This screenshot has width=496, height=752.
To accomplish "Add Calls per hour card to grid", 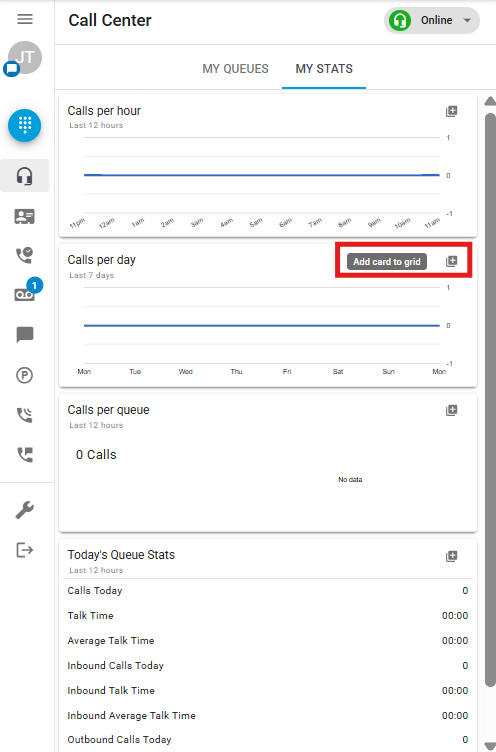I will [x=451, y=111].
